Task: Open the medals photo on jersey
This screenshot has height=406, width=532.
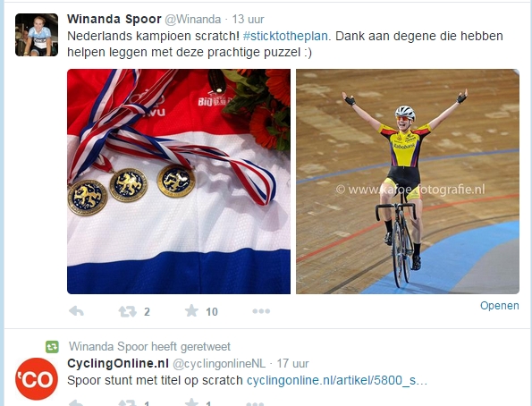Action: [179, 182]
